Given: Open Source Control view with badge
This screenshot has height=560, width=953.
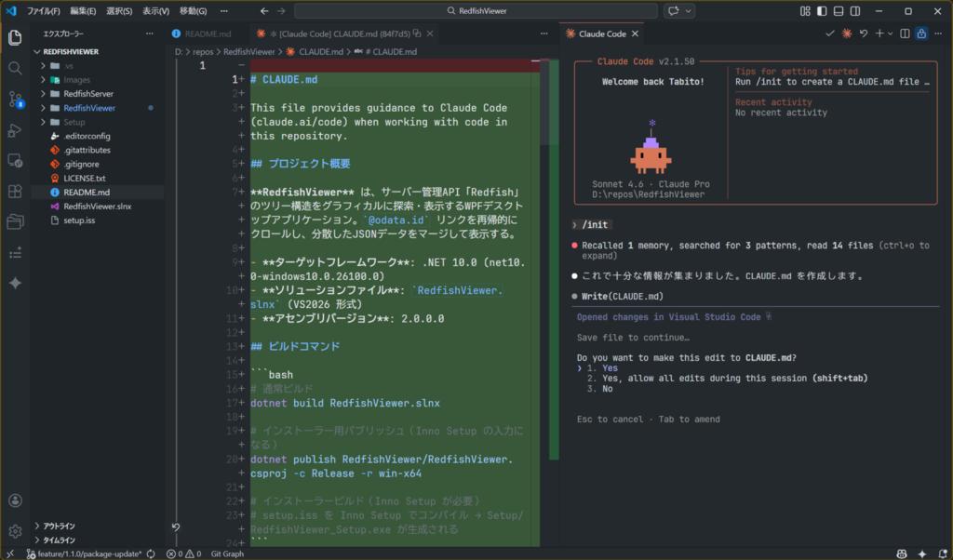Looking at the screenshot, I should tap(15, 99).
